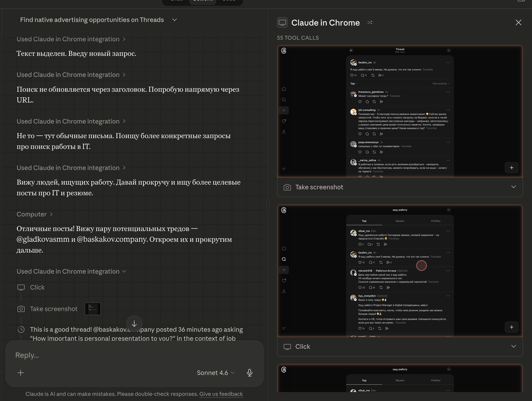The width and height of the screenshot is (532, 401).
Task: Click 'Поиск не обновляется через заголовок' message
Action: [128, 94]
